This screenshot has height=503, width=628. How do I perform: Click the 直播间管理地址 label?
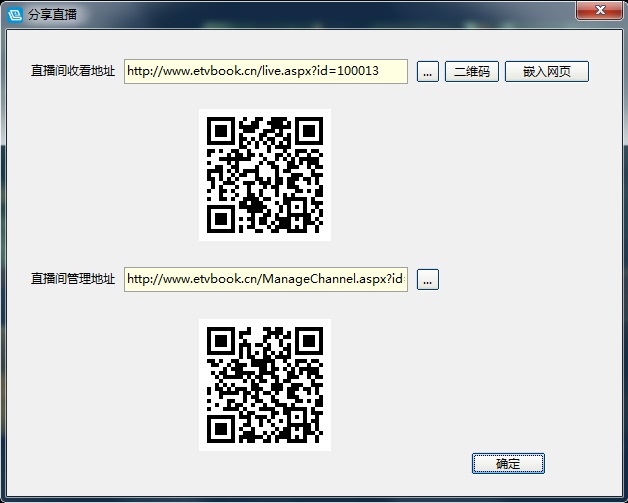(73, 279)
